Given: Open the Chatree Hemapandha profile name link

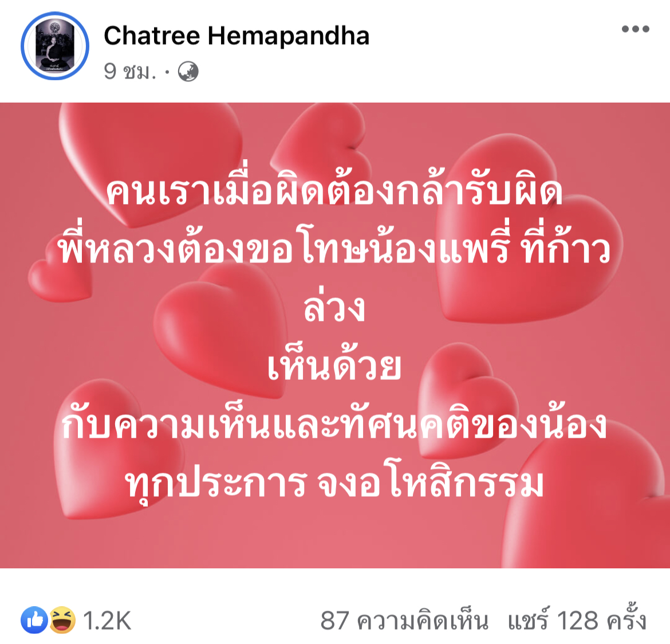Looking at the screenshot, I should pyautogui.click(x=237, y=36).
